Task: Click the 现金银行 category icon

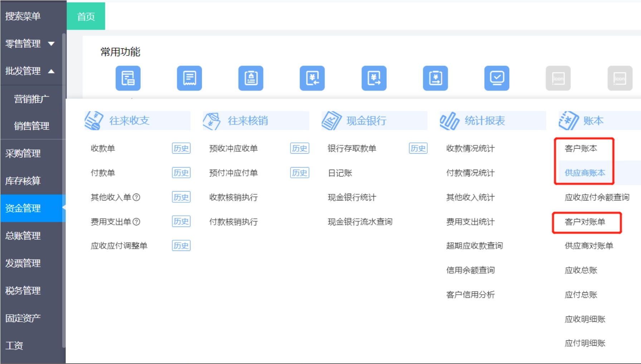Action: coord(331,121)
